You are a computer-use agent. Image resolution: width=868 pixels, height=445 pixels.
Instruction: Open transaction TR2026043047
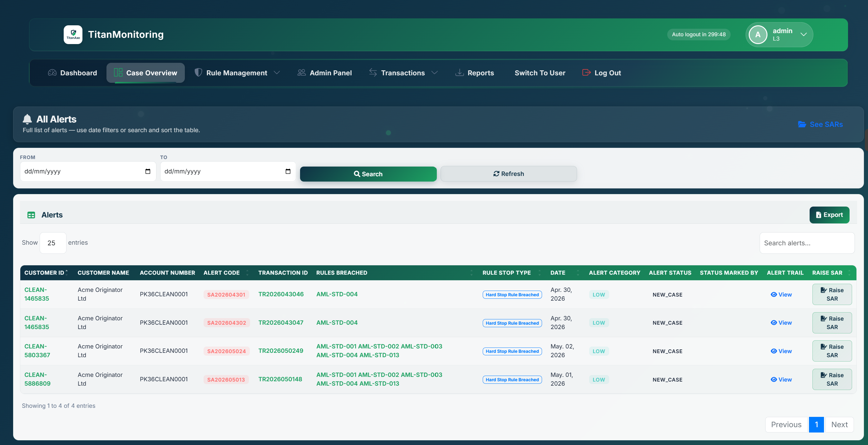(x=281, y=322)
